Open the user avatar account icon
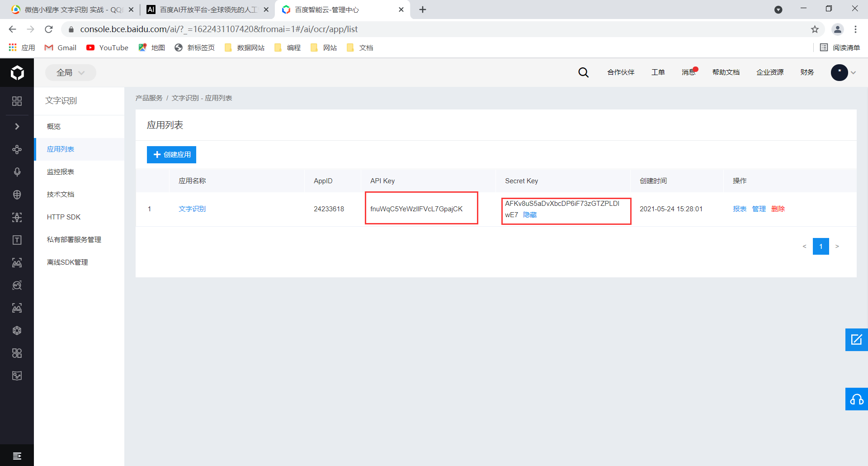 pyautogui.click(x=839, y=72)
